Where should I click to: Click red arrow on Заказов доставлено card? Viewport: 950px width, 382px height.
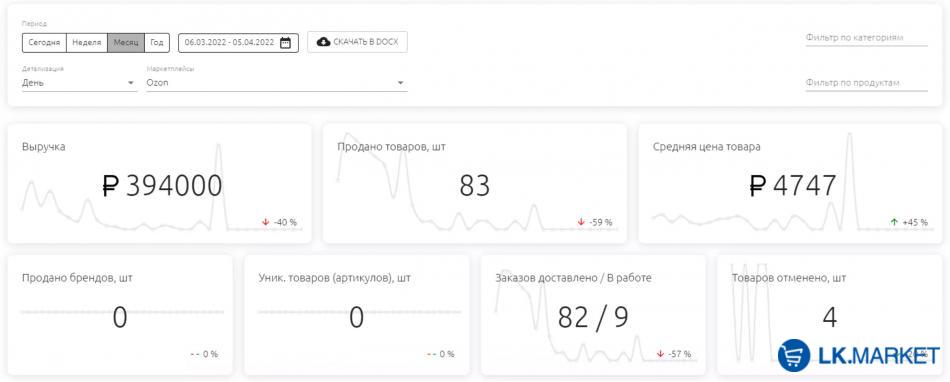click(x=660, y=354)
